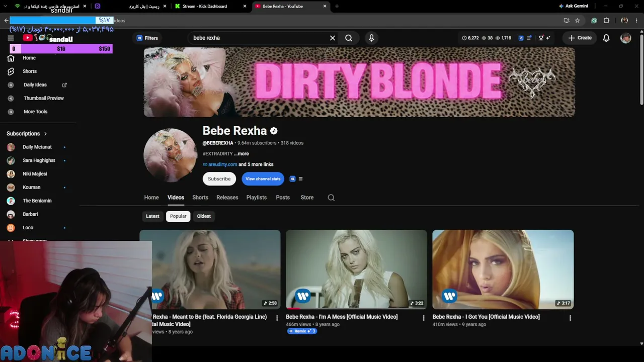Open options for 'Meant to Be' video
The width and height of the screenshot is (644, 362).
tap(277, 318)
